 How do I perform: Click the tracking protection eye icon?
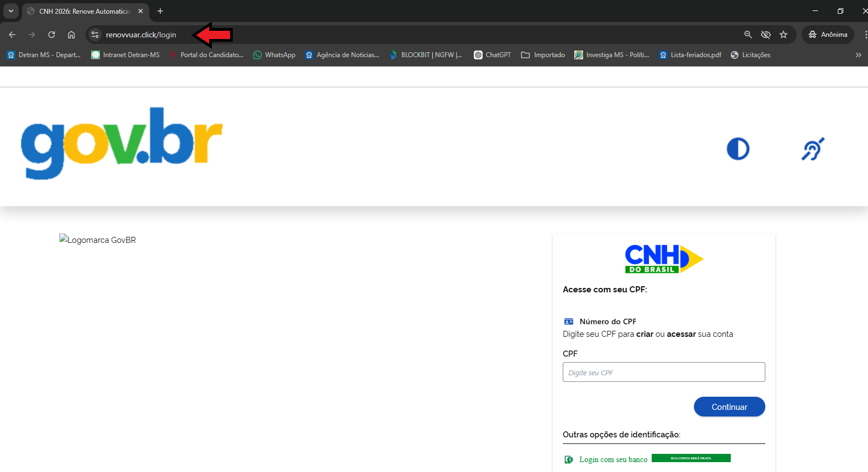point(765,35)
